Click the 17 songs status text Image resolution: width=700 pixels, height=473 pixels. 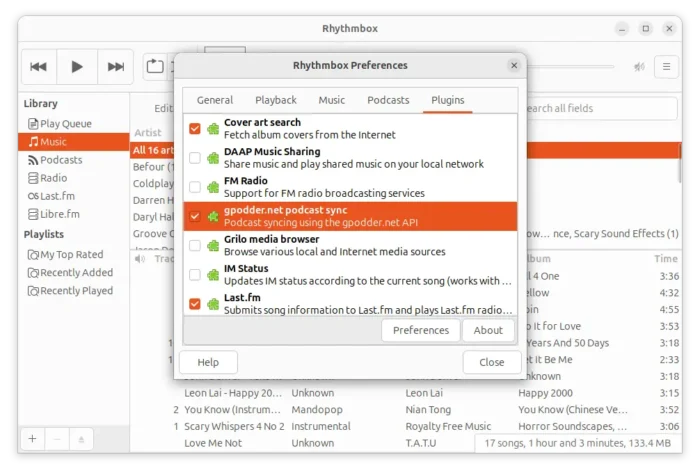coord(577,443)
